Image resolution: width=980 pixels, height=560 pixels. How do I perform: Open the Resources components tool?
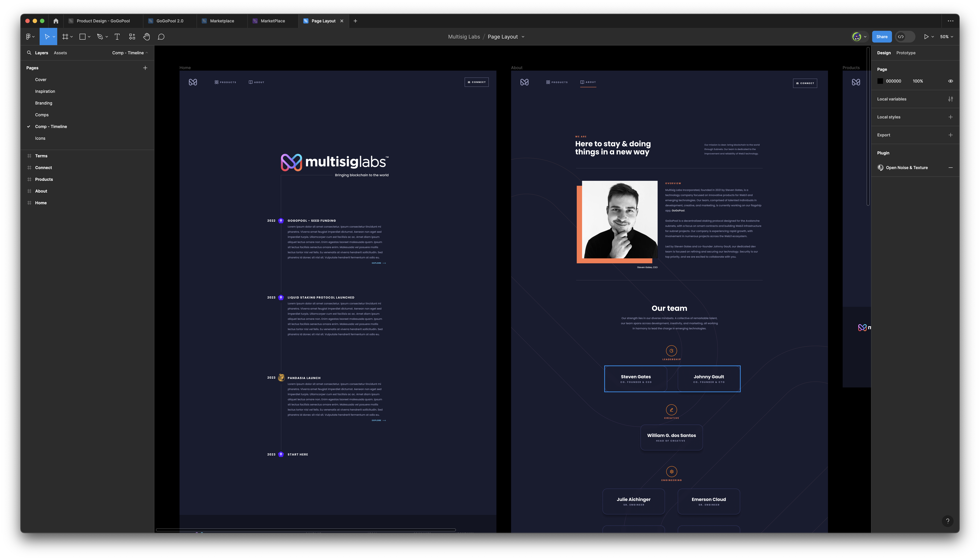[132, 36]
